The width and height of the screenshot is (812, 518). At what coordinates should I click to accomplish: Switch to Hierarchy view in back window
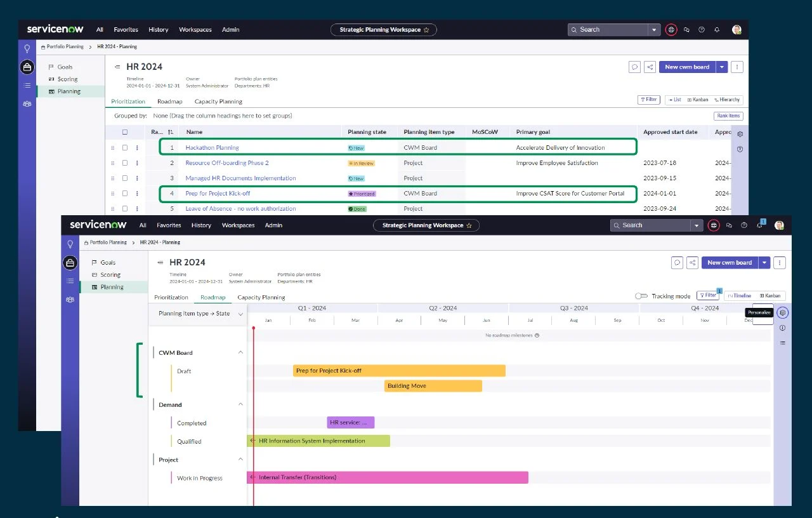(x=727, y=100)
